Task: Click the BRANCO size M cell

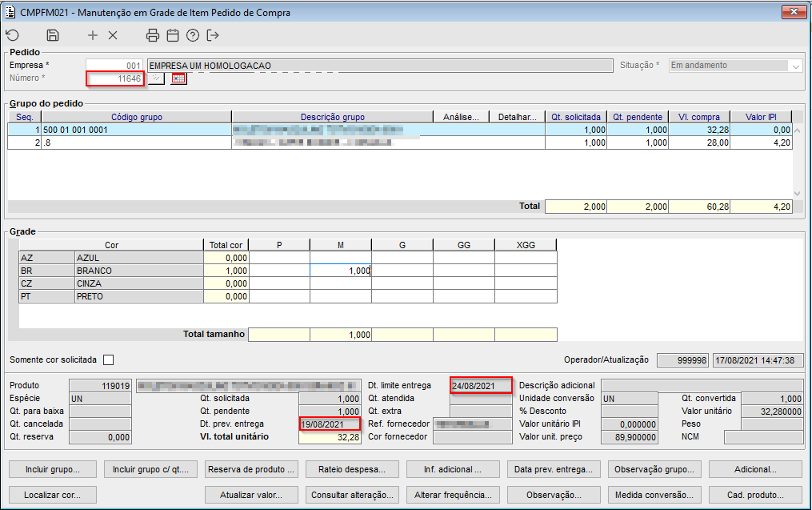Action: (x=341, y=271)
